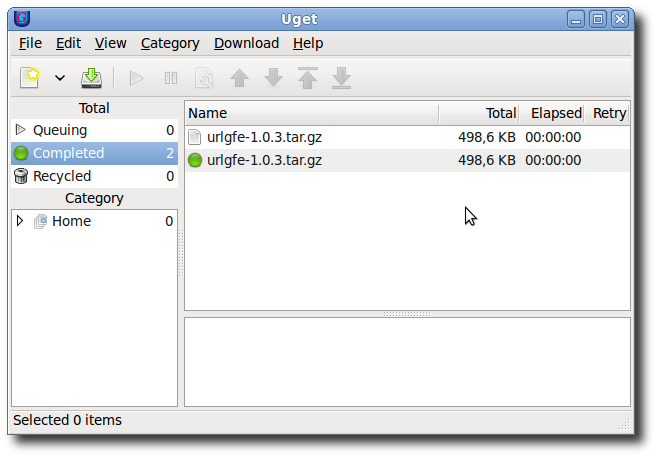The image size is (658, 458).
Task: Select the Completed status row
Action: tap(94, 153)
